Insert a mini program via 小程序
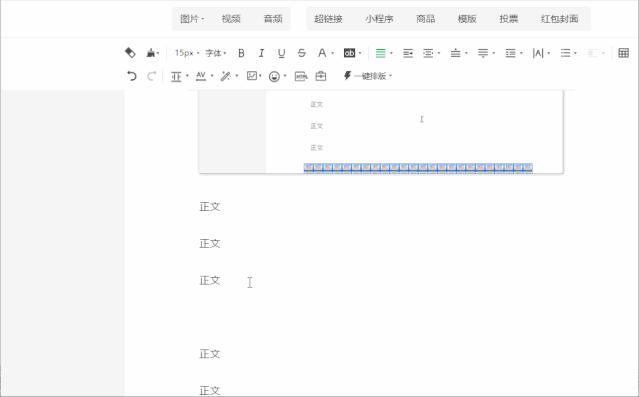The width and height of the screenshot is (639, 397). point(379,19)
